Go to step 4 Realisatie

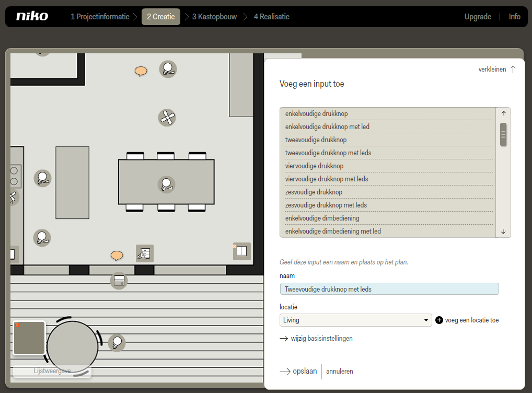pyautogui.click(x=272, y=17)
